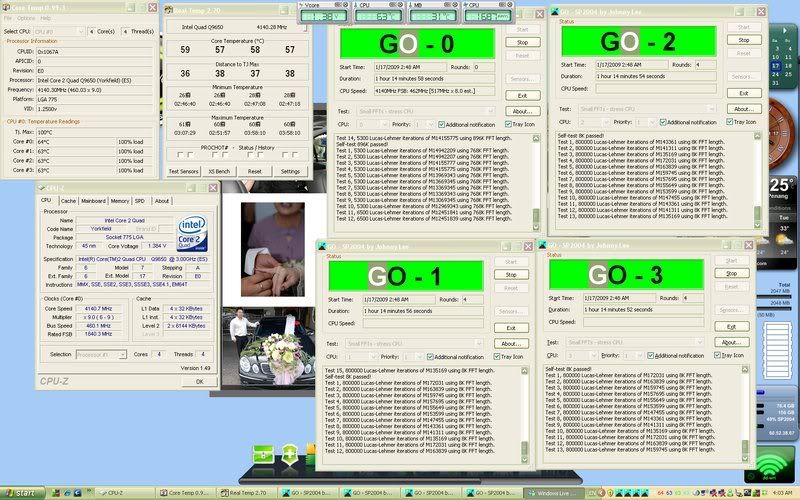Click the Windows Start button

[21, 492]
